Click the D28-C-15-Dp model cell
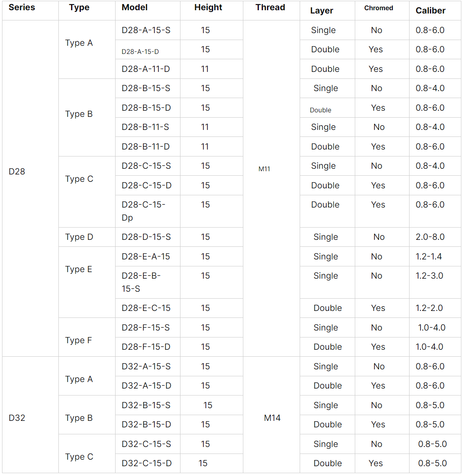463x476 pixels. (x=147, y=211)
